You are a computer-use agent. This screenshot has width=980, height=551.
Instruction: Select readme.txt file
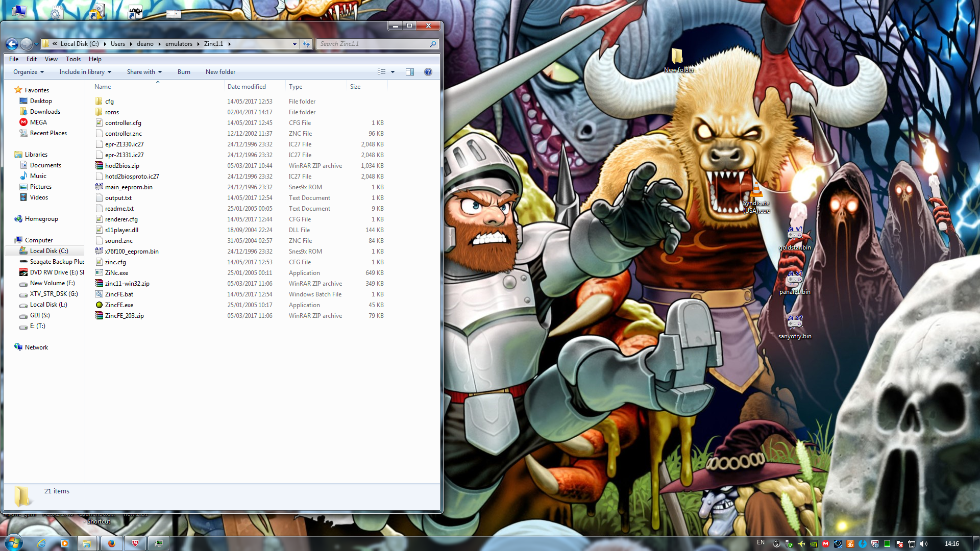click(119, 209)
